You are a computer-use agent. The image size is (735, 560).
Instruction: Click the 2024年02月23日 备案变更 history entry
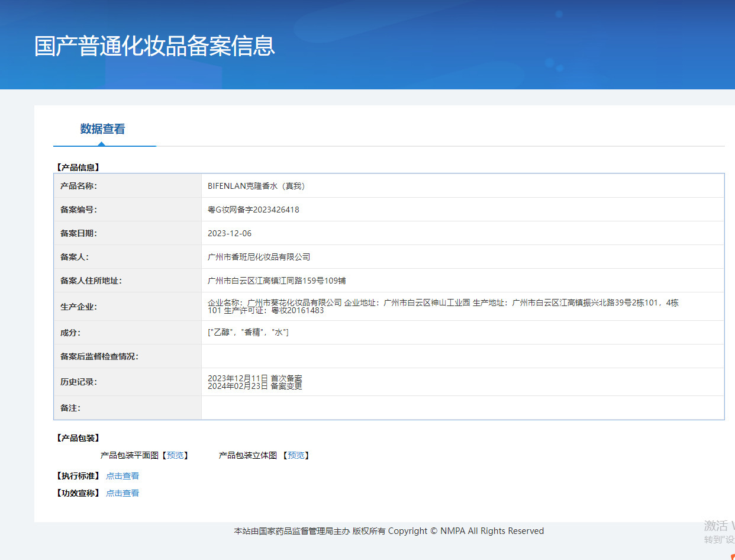(255, 386)
